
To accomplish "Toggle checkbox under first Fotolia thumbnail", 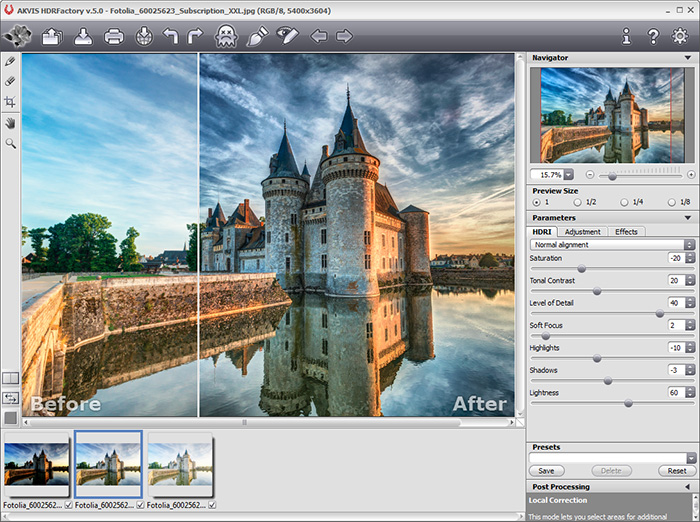I will pyautogui.click(x=68, y=506).
